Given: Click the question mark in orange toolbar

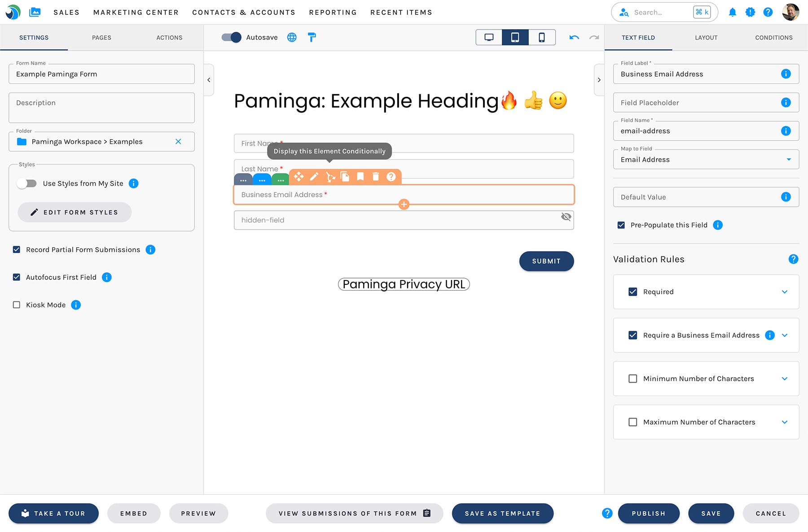Looking at the screenshot, I should coord(391,177).
